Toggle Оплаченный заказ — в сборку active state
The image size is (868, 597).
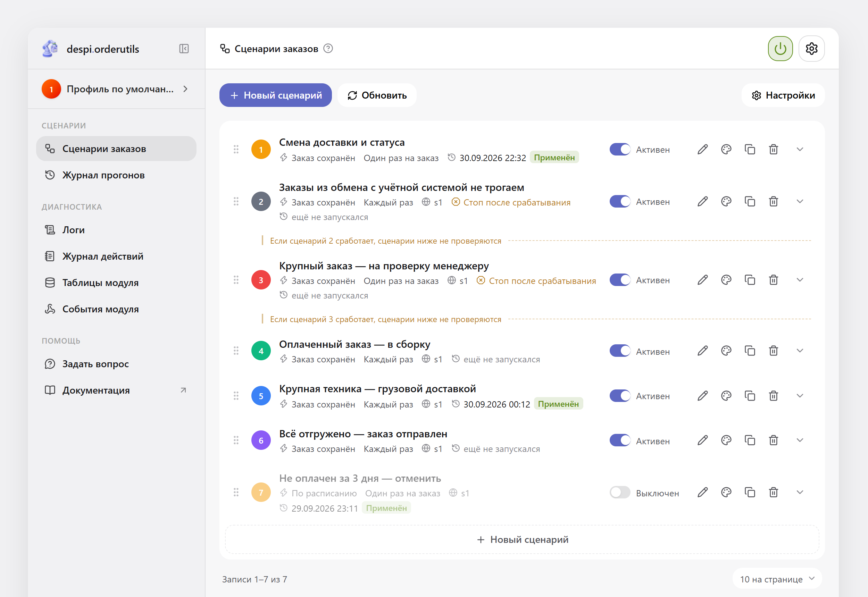point(620,351)
